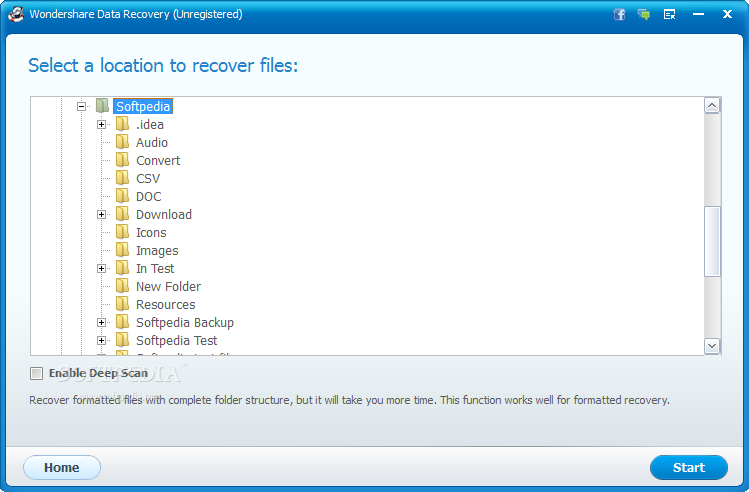Click the Images folder icon
Screen dimensions: 749x492
(122, 250)
